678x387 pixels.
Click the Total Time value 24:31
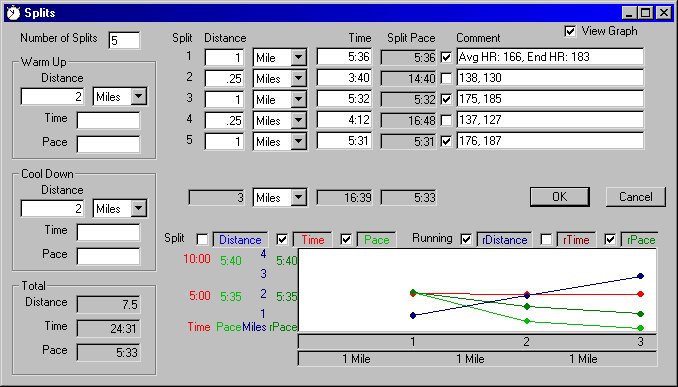(109, 328)
